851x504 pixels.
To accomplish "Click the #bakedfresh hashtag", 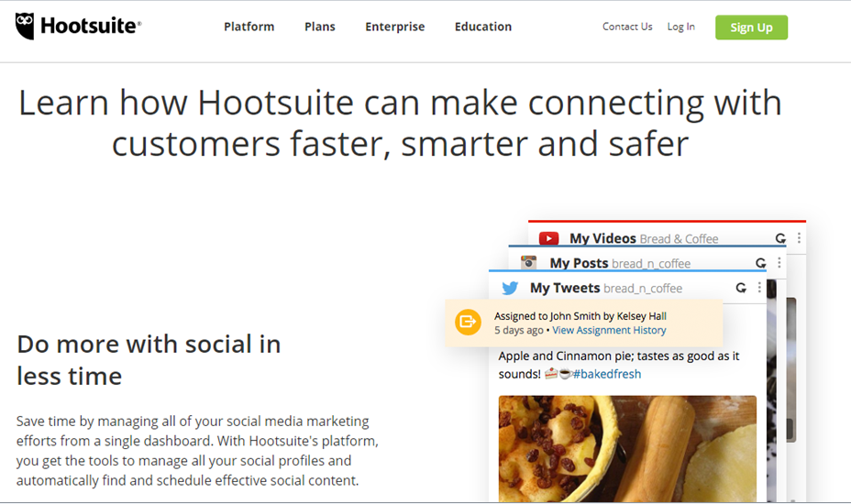I will [x=607, y=374].
